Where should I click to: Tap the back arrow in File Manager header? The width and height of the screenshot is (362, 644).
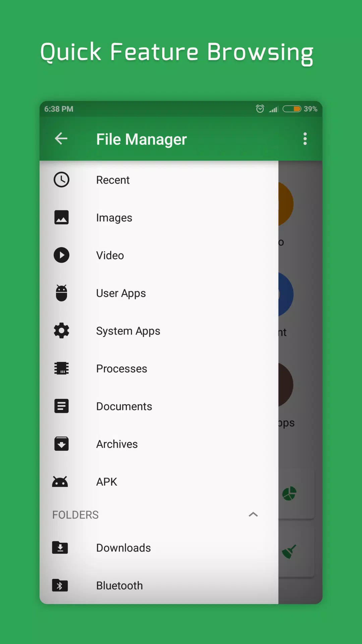tap(61, 139)
